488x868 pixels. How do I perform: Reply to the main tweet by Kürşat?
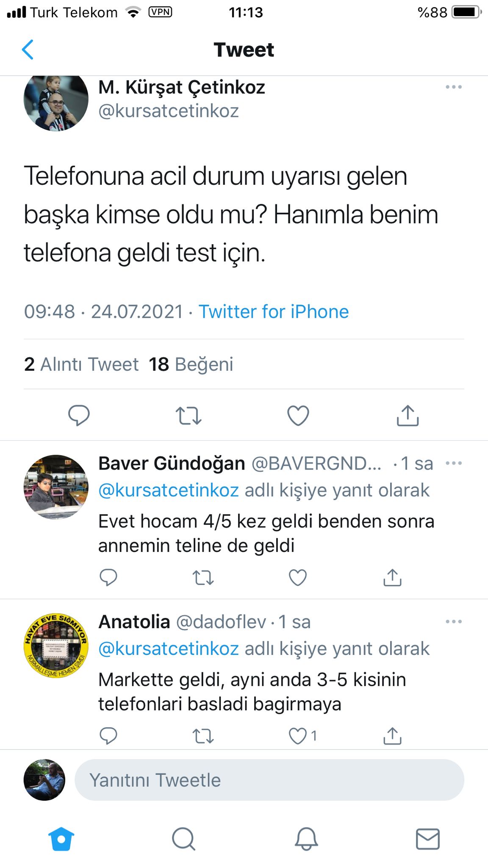(x=79, y=415)
